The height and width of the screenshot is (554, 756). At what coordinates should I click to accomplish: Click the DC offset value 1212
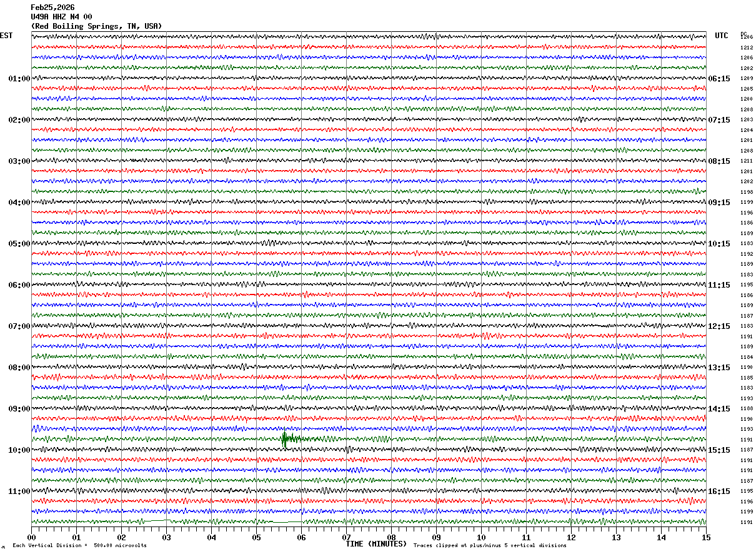pyautogui.click(x=746, y=48)
